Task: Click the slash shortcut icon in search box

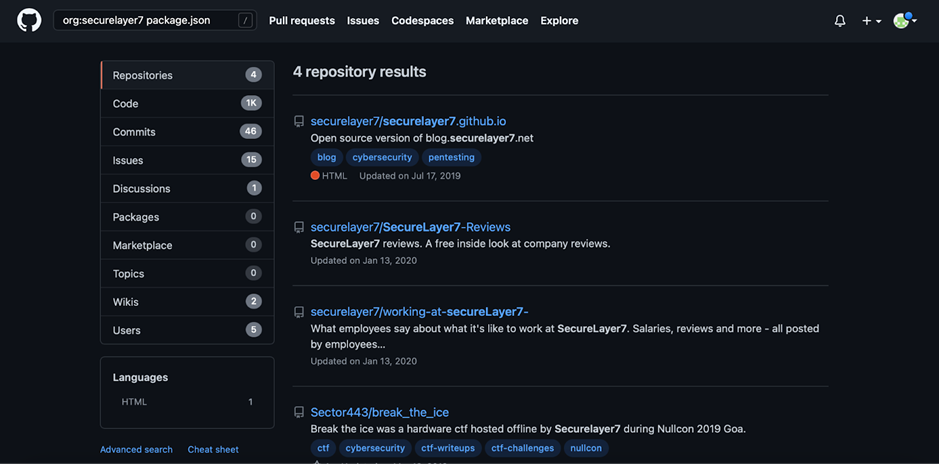Action: coord(245,21)
